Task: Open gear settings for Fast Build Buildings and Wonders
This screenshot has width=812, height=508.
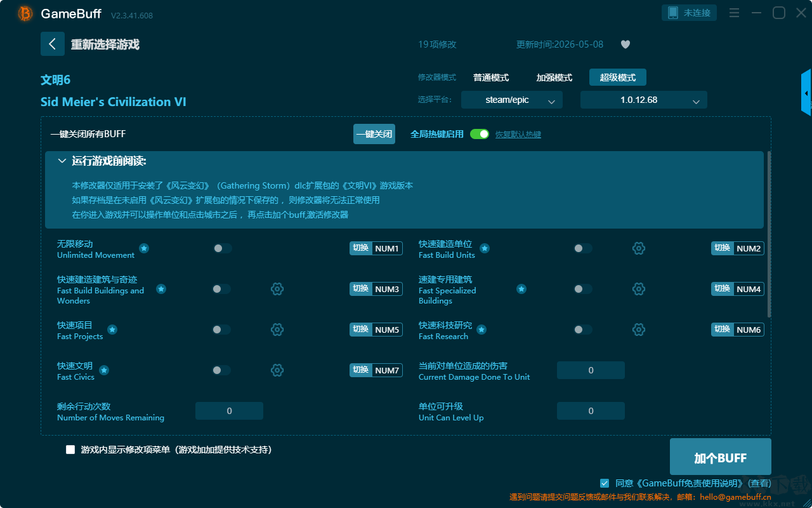Action: pyautogui.click(x=277, y=289)
